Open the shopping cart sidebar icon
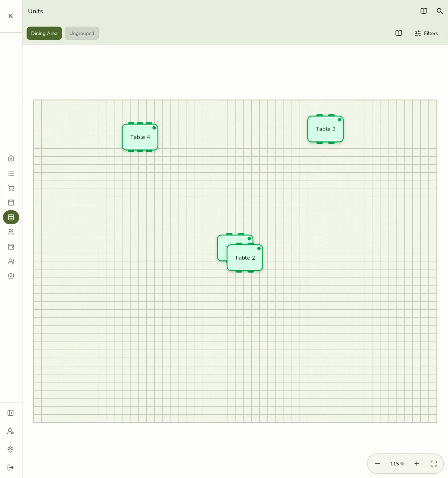The height and width of the screenshot is (478, 448). point(11,188)
